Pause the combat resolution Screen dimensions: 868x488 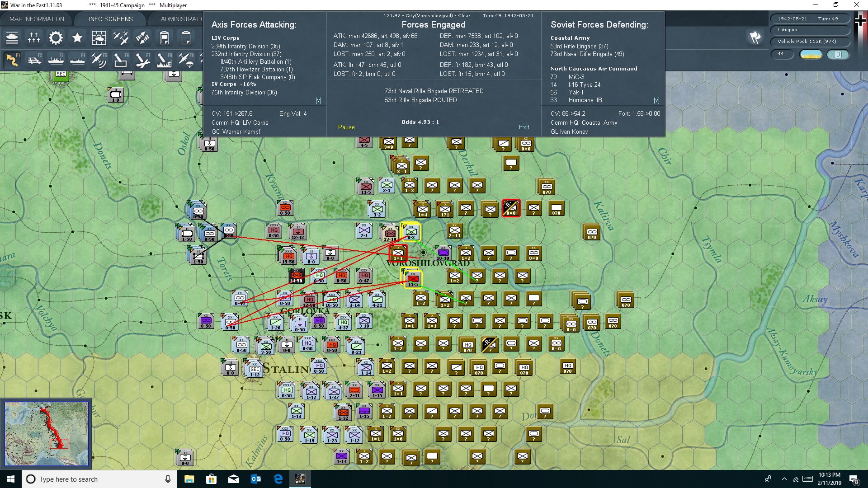[346, 127]
